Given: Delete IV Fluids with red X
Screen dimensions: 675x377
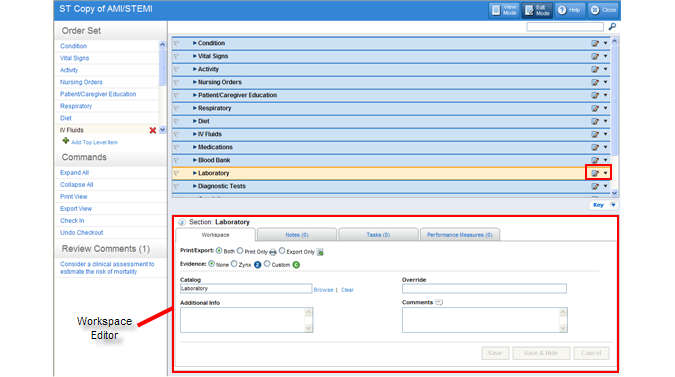Looking at the screenshot, I should coord(152,130).
